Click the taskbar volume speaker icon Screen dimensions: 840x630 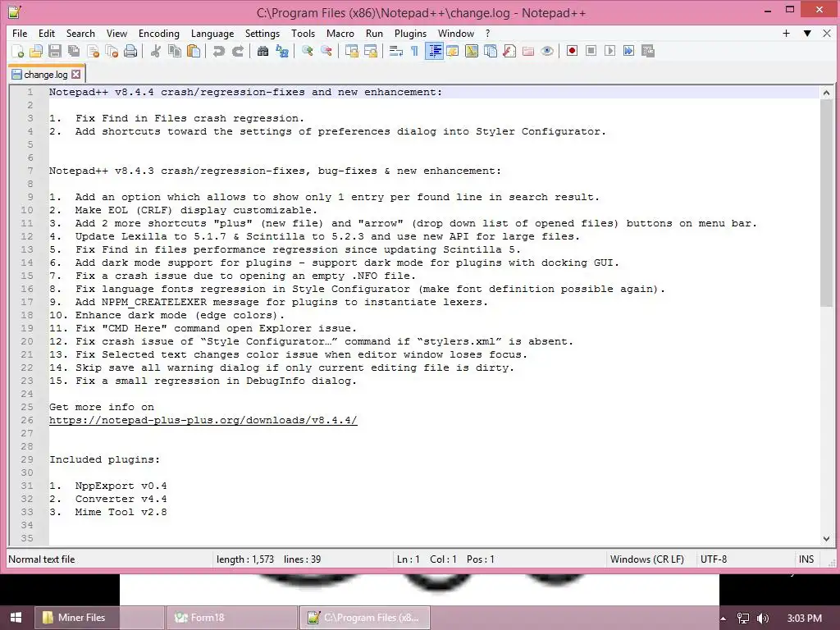763,619
